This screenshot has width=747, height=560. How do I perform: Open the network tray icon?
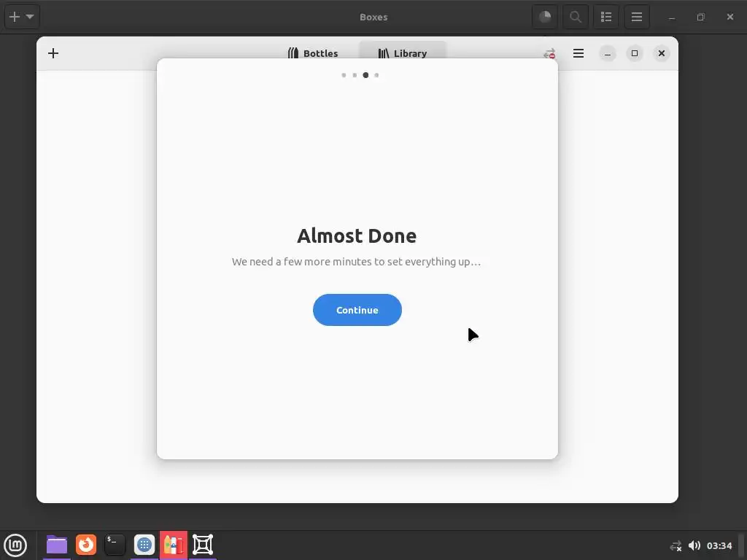676,545
